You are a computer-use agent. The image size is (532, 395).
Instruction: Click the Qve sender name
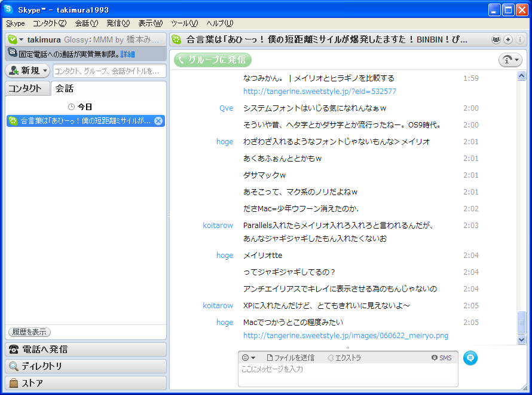(x=227, y=108)
